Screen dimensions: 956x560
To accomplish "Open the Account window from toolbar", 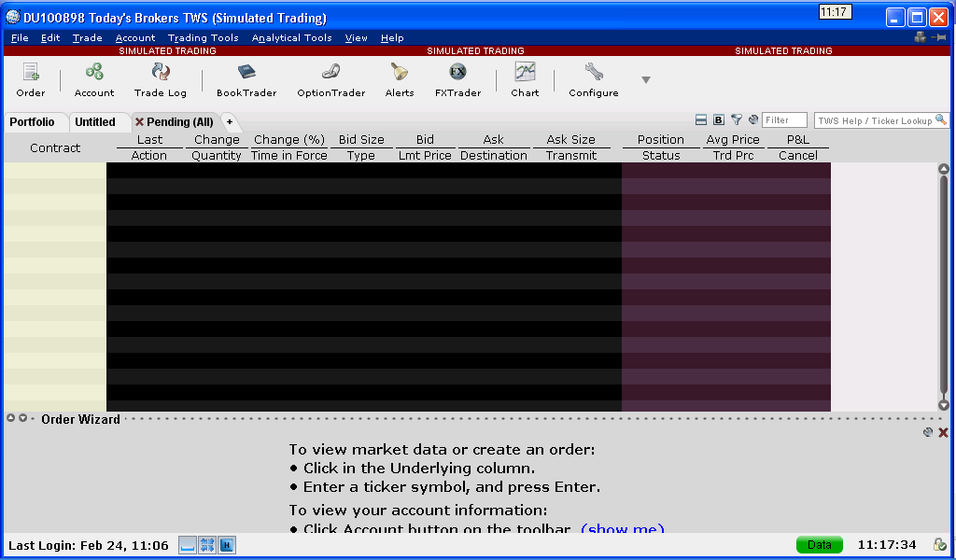I will pos(94,79).
